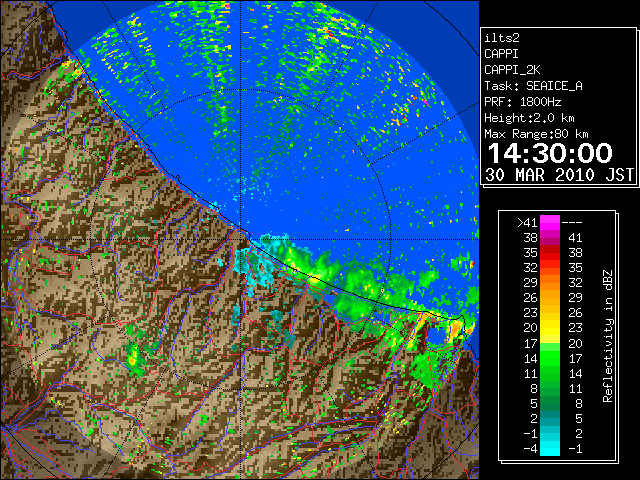
Task: Click the 'PRF: 1800Hz' line
Action: coord(522,102)
